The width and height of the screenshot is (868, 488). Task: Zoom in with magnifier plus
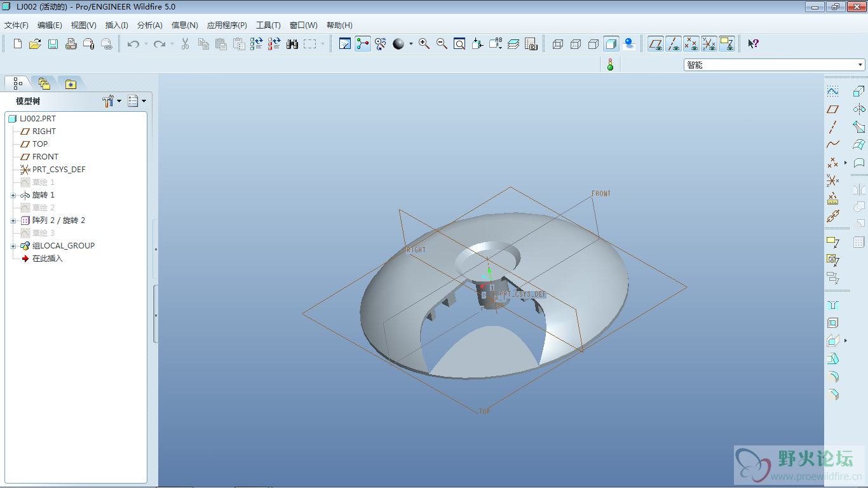(424, 44)
